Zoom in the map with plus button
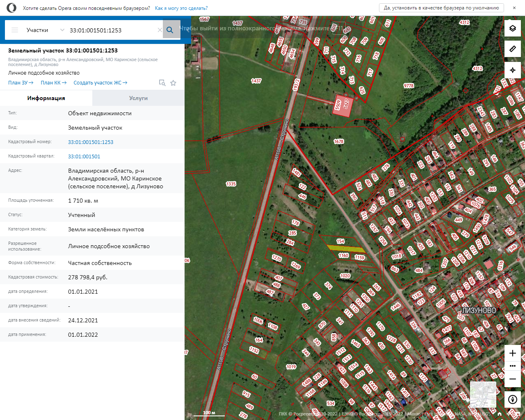Viewport: 525px width, 420px height. click(512, 353)
